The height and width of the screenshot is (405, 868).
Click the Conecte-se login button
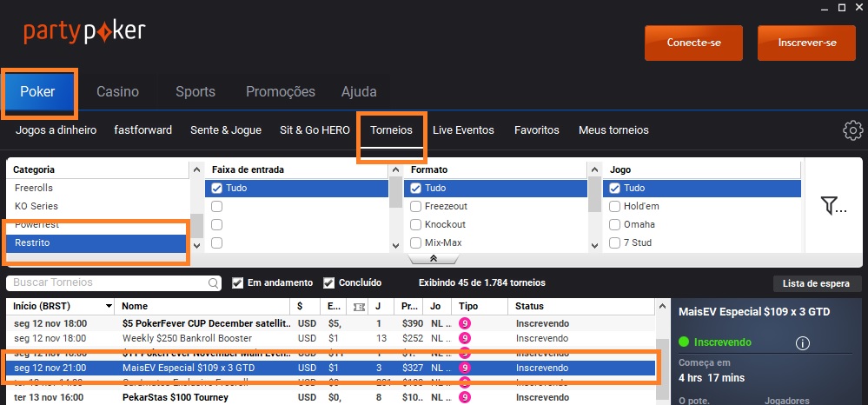tap(693, 43)
